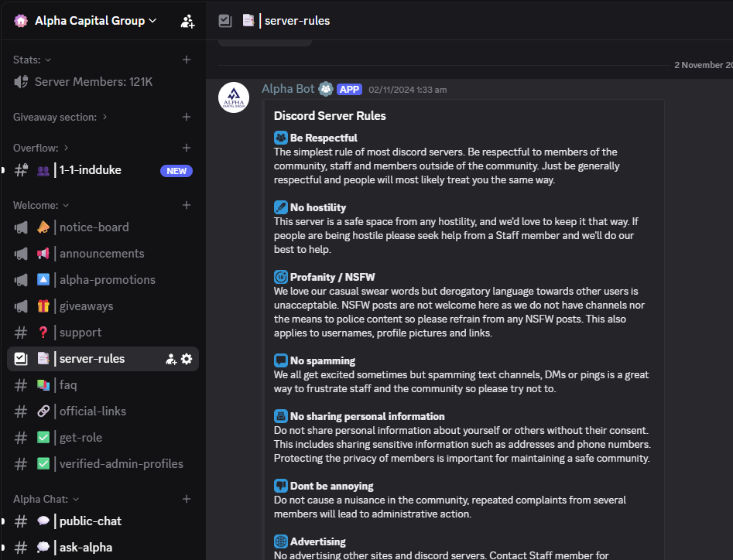Collapse the Alpha Chat category
The image size is (733, 560).
(x=46, y=500)
